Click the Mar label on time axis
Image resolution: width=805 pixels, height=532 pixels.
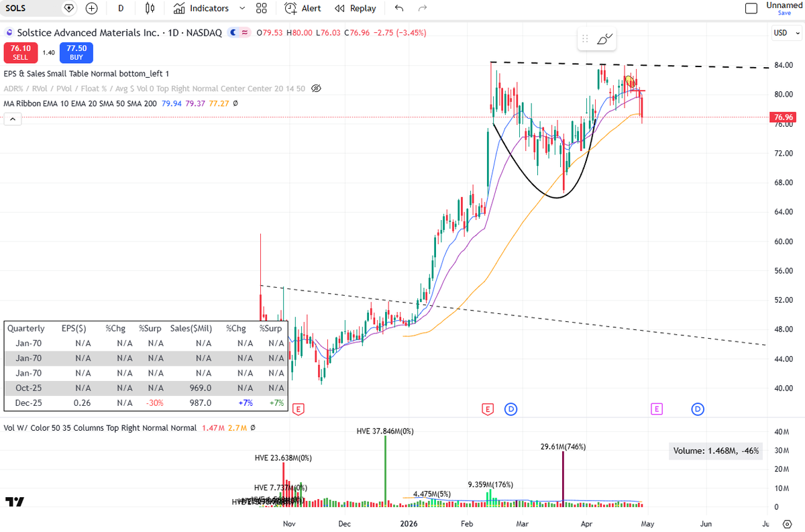(523, 523)
